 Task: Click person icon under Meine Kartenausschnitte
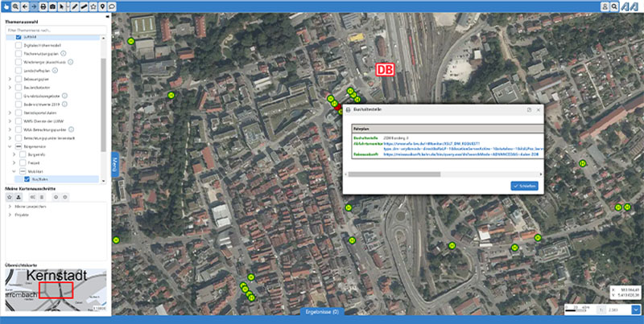[x=19, y=197]
